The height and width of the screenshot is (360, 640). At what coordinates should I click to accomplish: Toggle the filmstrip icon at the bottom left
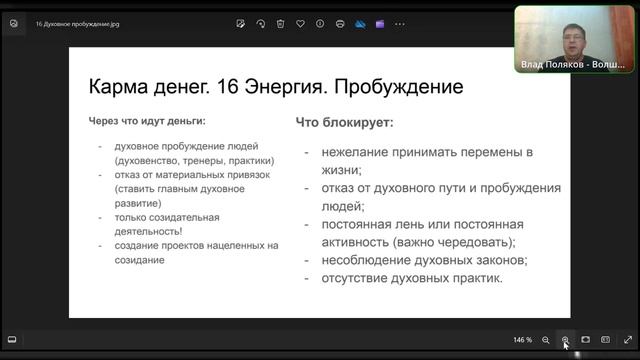[12, 340]
